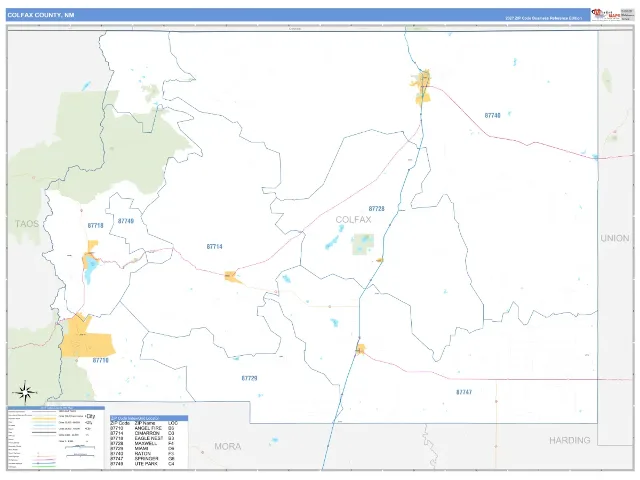Click ZIP code label 87749 on the map
Viewport: 640px width, 480px height.
coord(126,221)
